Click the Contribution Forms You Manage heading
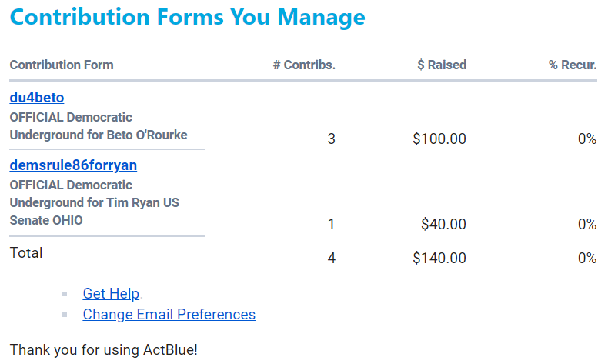 (187, 17)
